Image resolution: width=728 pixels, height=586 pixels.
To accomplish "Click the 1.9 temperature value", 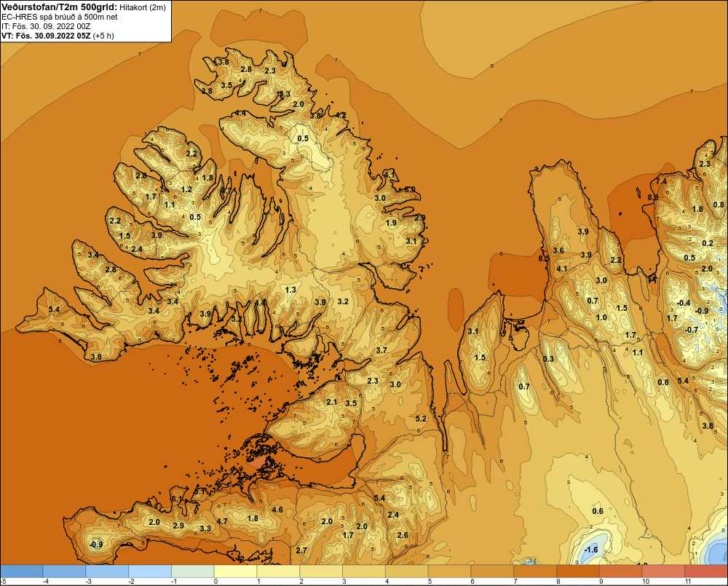I will (392, 223).
